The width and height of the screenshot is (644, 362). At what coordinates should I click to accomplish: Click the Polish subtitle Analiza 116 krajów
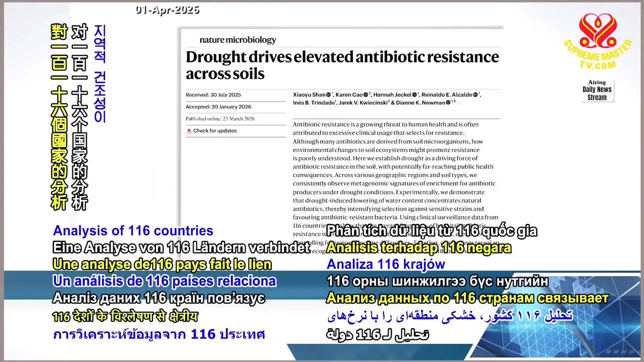click(386, 264)
